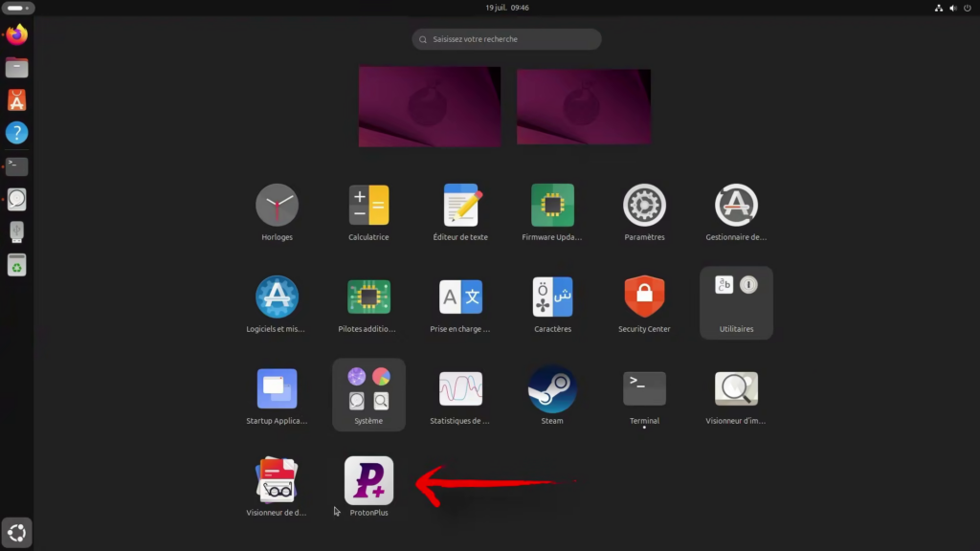Open Firefox from the dock

17,35
